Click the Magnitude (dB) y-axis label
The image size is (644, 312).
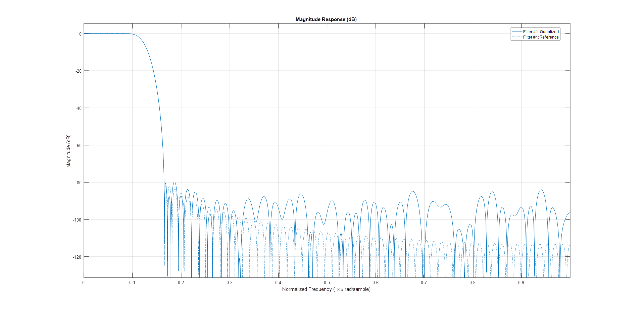pyautogui.click(x=68, y=151)
